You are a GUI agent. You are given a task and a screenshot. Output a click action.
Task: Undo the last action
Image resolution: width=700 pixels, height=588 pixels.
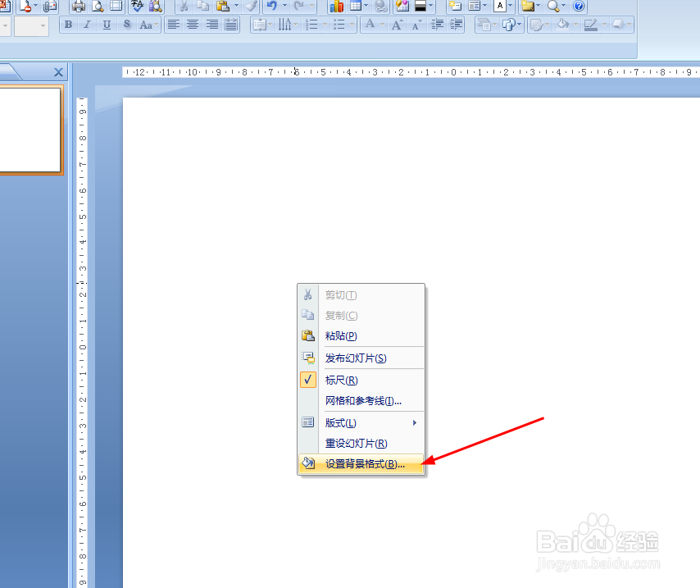coord(272,6)
